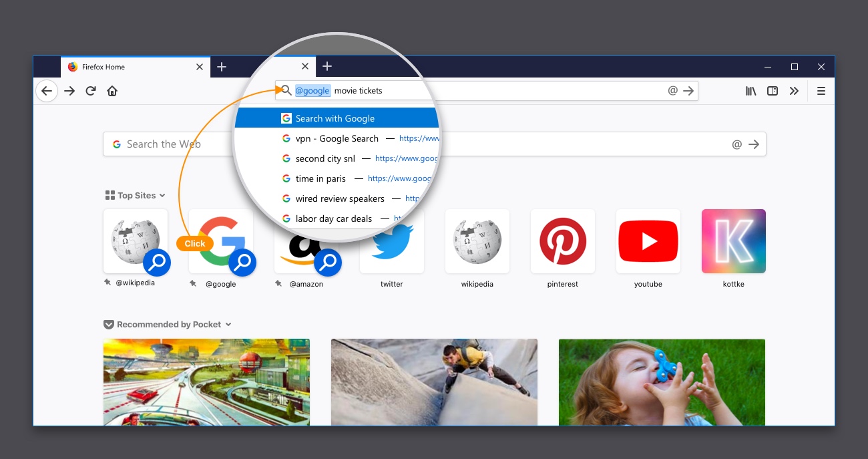
Task: Open a new tab with plus button
Action: pos(222,67)
